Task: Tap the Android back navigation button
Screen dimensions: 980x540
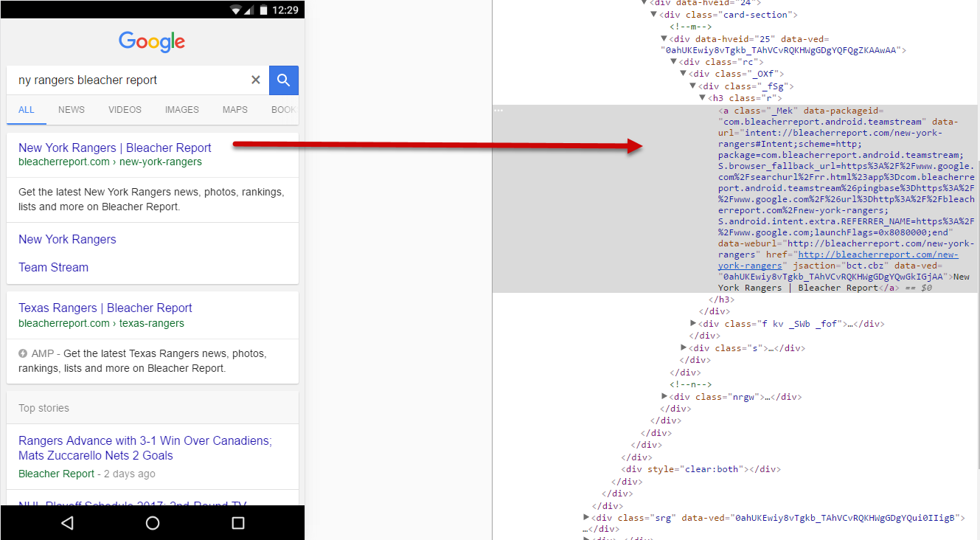Action: pyautogui.click(x=67, y=523)
